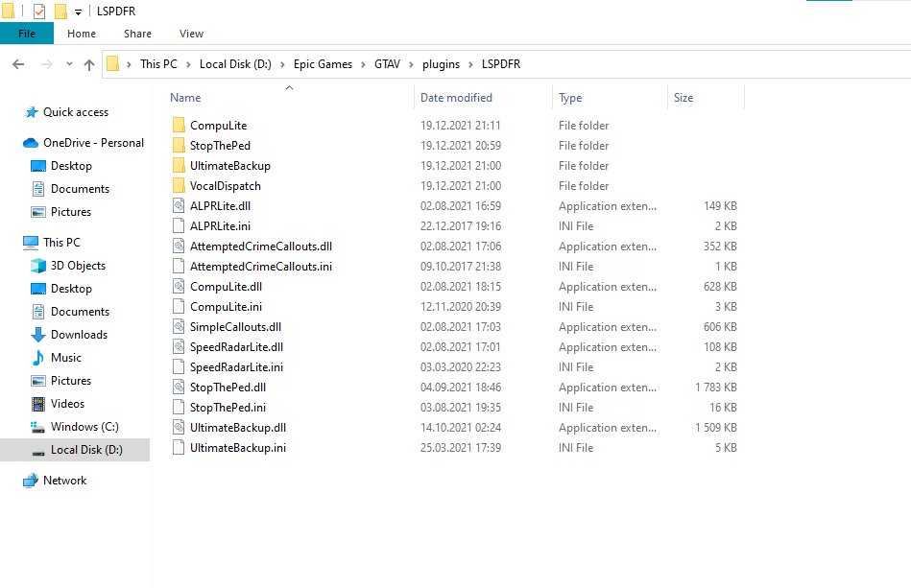Click the 1 783 KB size cell
Screen dimensions: 911x588
[716, 388]
